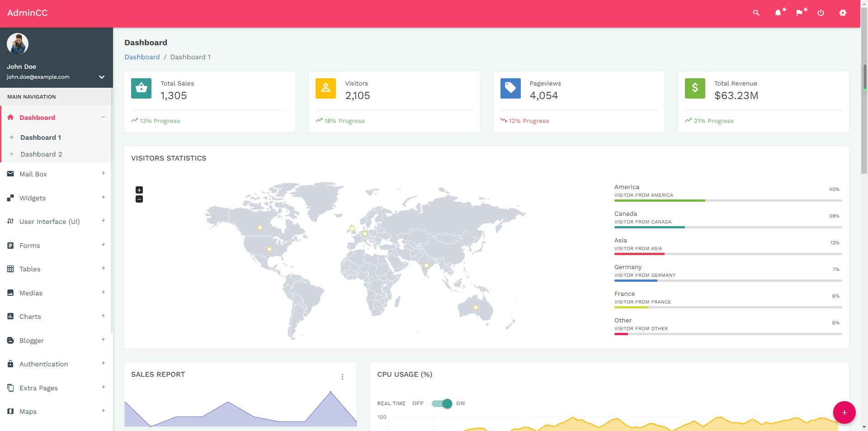Open the flag messages icon
This screenshot has width=868, height=431.
799,13
